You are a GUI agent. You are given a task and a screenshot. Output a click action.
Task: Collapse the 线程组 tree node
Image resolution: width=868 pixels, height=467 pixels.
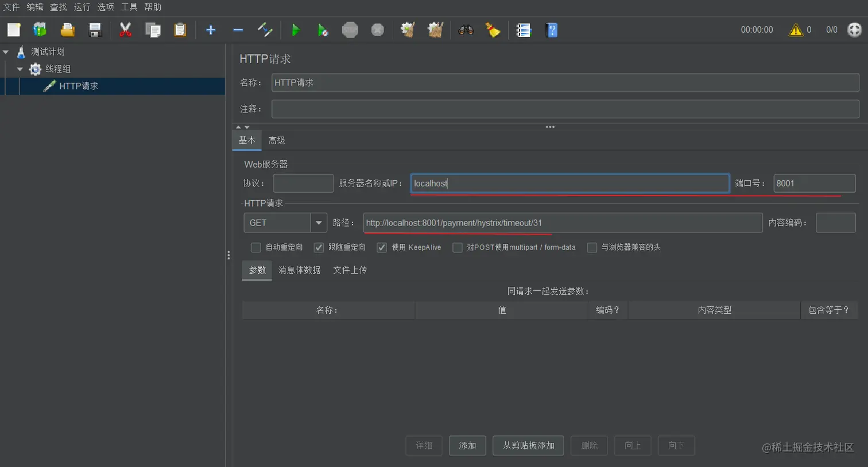click(x=20, y=69)
